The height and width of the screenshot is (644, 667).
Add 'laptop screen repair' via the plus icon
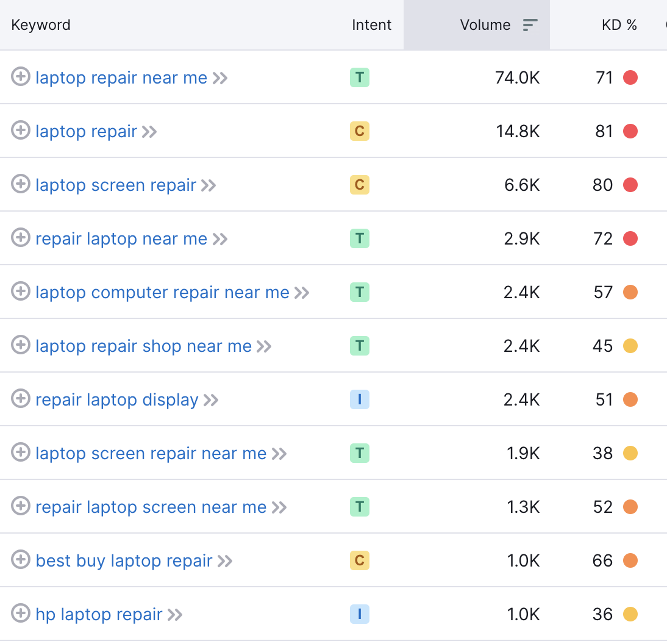(x=20, y=184)
